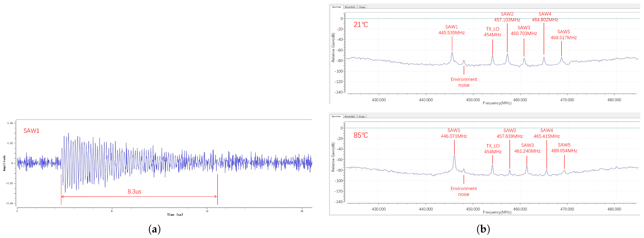This screenshot has width=644, height=238.
Task: Click the Time (us) axis title
Action: click(175, 215)
